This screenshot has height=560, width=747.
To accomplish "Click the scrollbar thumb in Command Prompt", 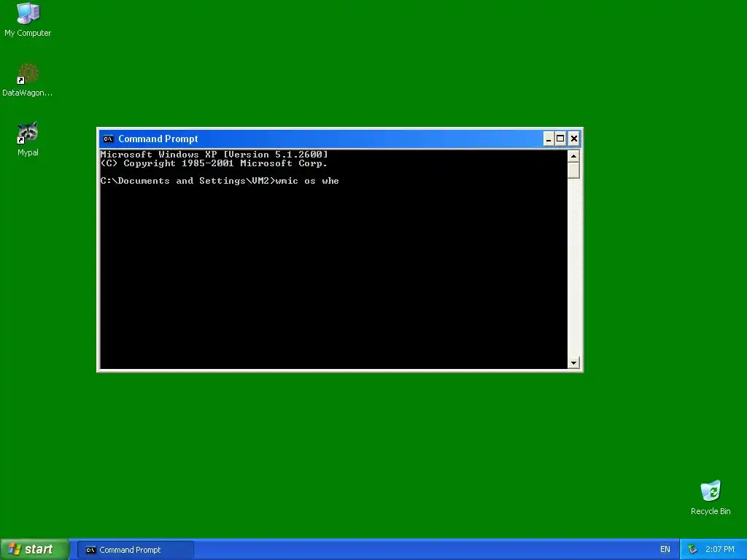I will [573, 171].
